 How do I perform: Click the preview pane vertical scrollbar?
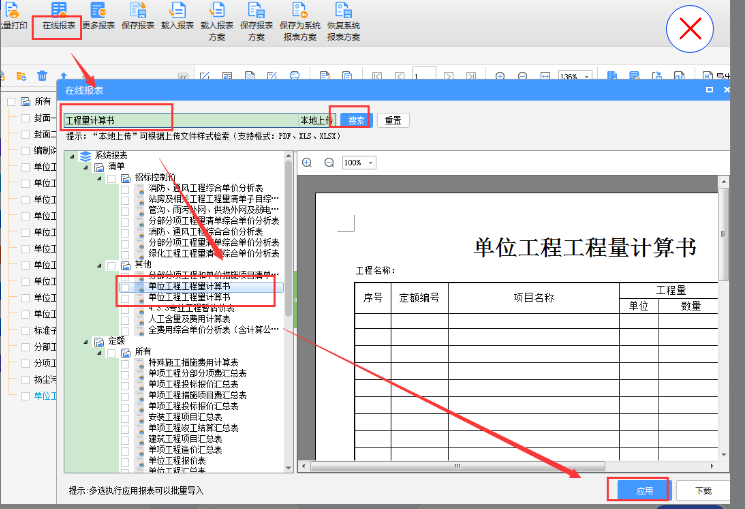coord(724,234)
